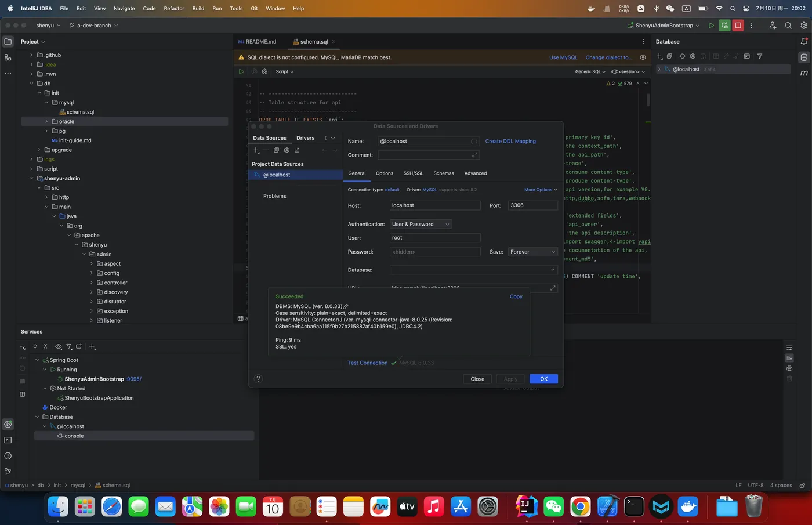Switch to the SSH/SSL tab
The image size is (812, 525).
(x=413, y=173)
